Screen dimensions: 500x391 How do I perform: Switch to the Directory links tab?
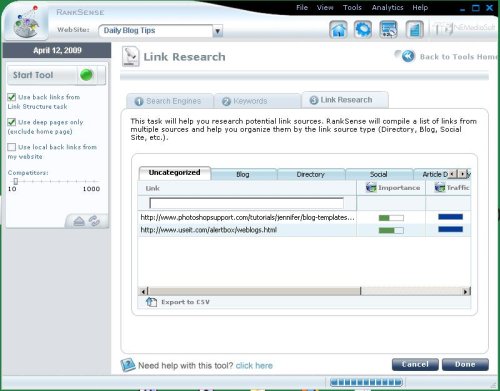point(311,174)
